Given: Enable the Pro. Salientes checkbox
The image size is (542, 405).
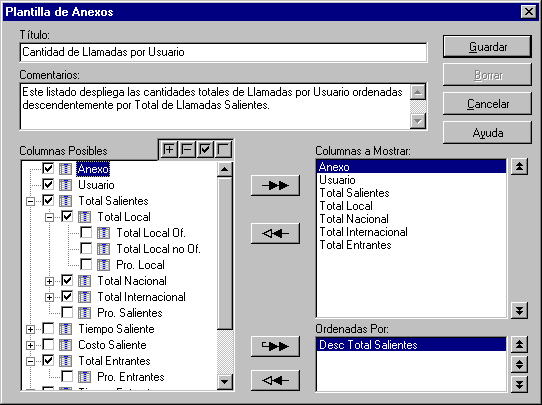Looking at the screenshot, I should tap(67, 312).
